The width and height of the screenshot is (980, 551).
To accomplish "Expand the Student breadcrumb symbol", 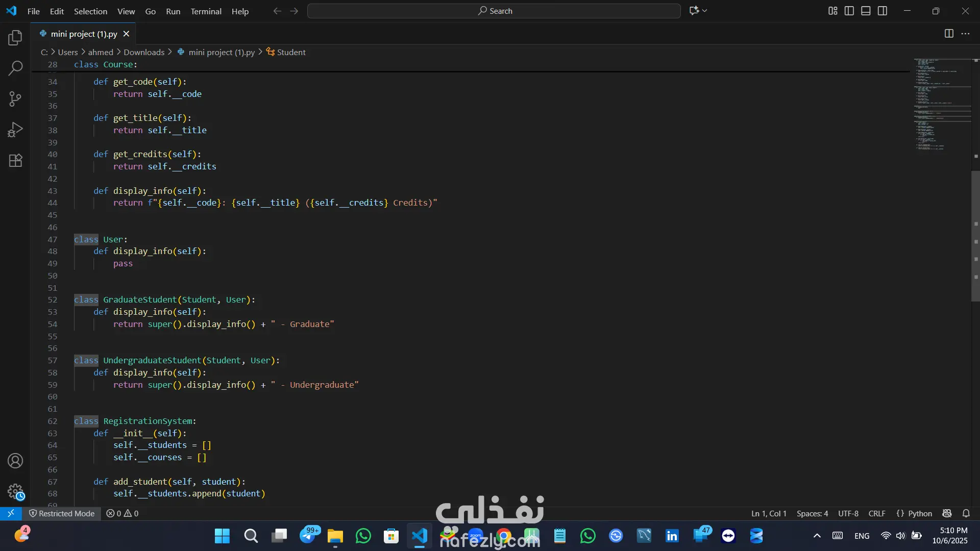I will point(291,52).
